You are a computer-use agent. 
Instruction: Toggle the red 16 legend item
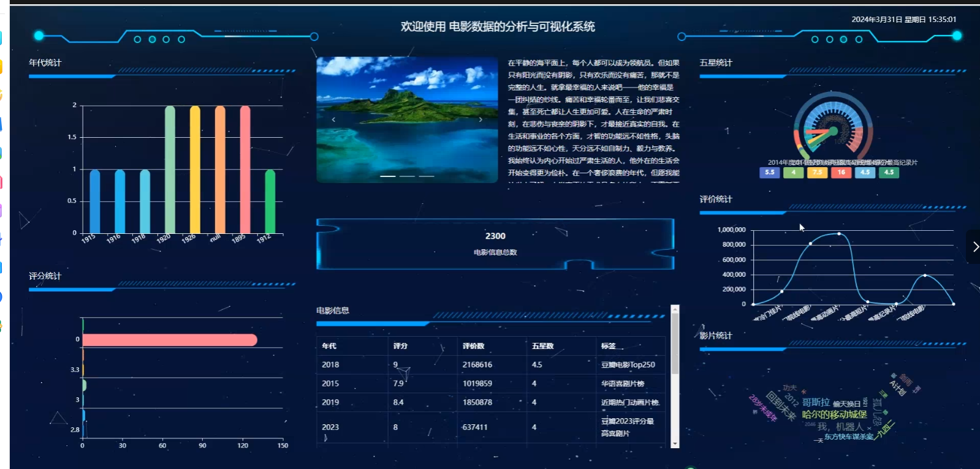841,173
